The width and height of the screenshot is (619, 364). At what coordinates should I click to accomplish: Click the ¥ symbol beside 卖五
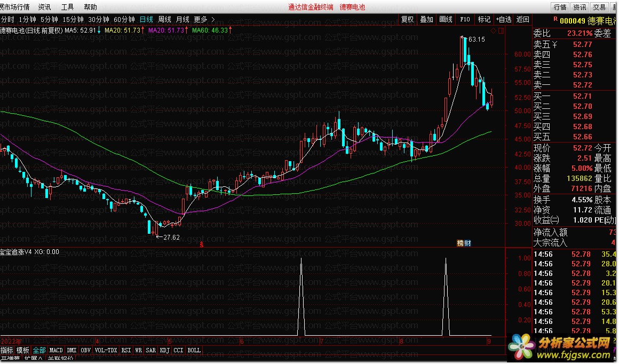(554, 45)
